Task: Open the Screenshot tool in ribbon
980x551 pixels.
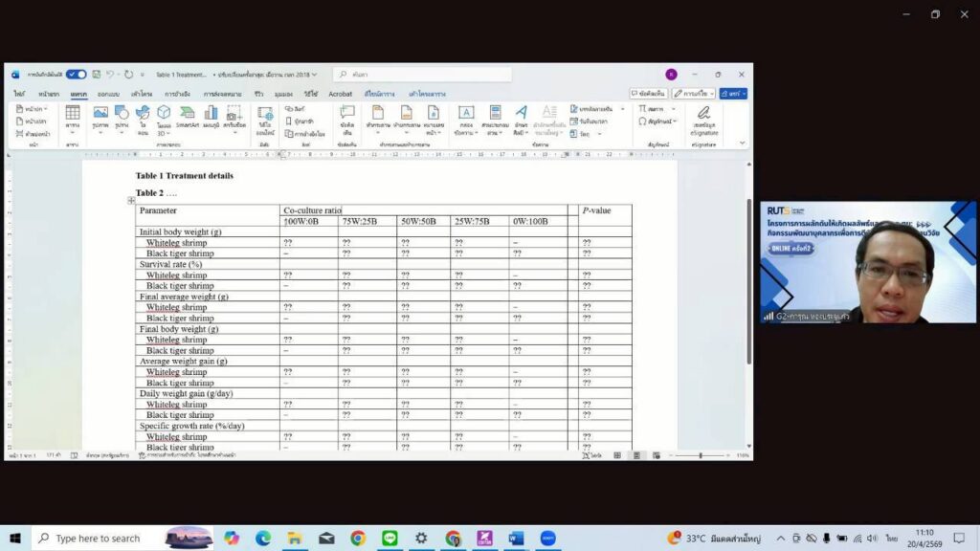Action: click(x=234, y=117)
